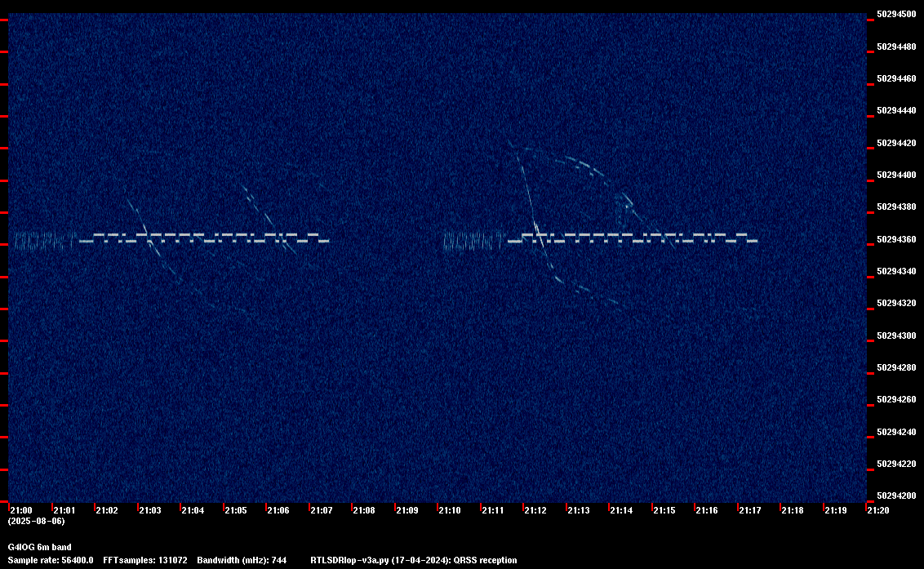Click the 21:03 time axis label
The image size is (924, 569).
[149, 510]
